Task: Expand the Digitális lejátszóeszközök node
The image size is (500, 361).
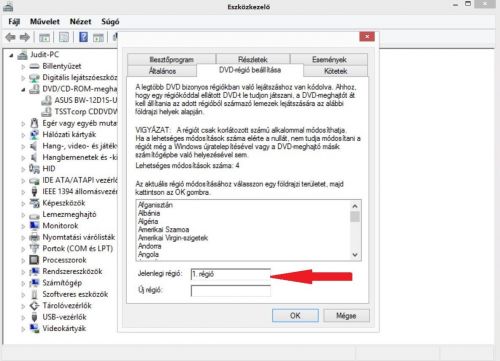Action: coord(23,78)
